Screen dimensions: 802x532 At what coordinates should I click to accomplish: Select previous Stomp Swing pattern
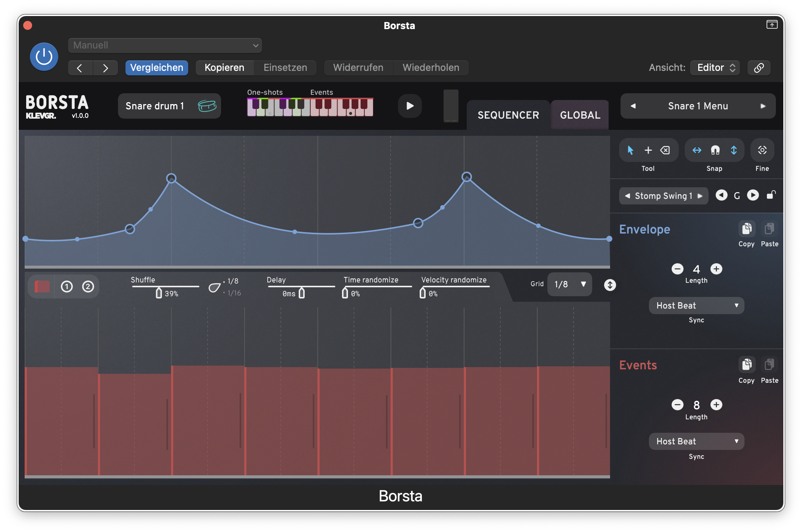tap(627, 196)
